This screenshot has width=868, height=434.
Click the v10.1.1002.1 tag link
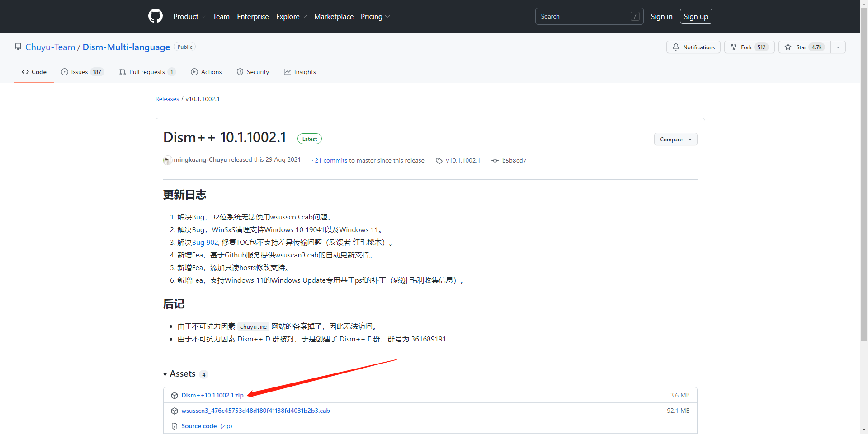coord(463,160)
